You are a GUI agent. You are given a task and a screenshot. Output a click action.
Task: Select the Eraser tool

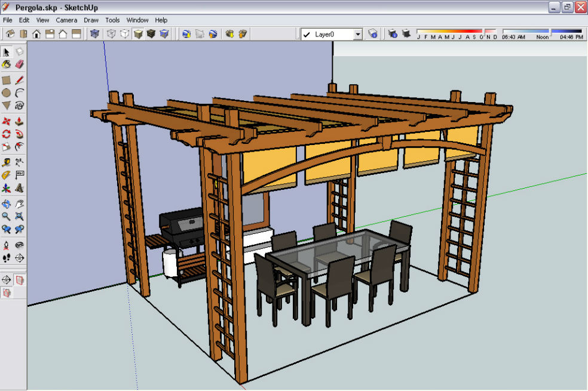[x=20, y=64]
